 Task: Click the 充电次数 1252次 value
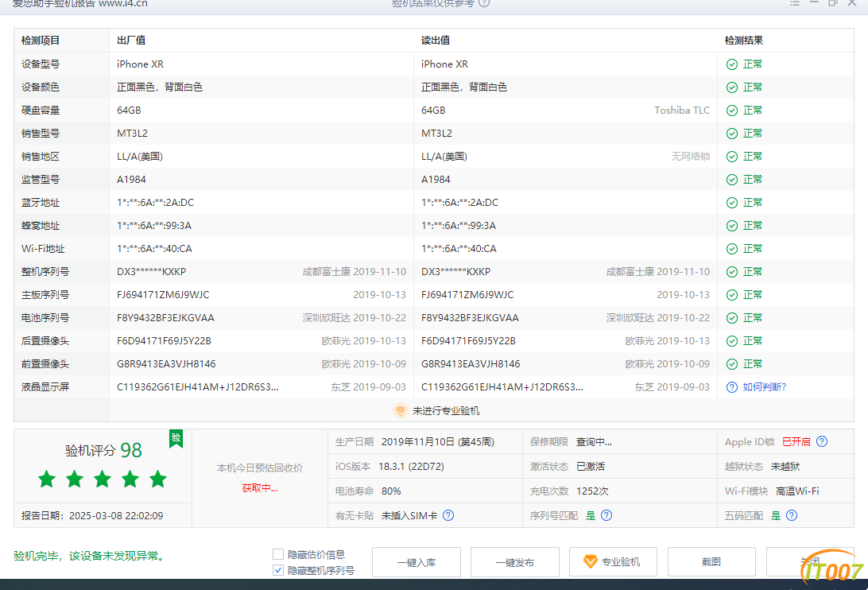click(x=592, y=491)
